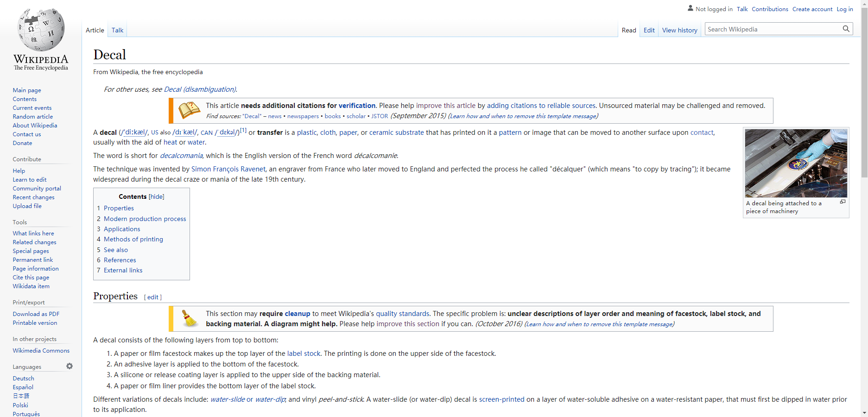Click Create account link
868x417 pixels.
[812, 9]
